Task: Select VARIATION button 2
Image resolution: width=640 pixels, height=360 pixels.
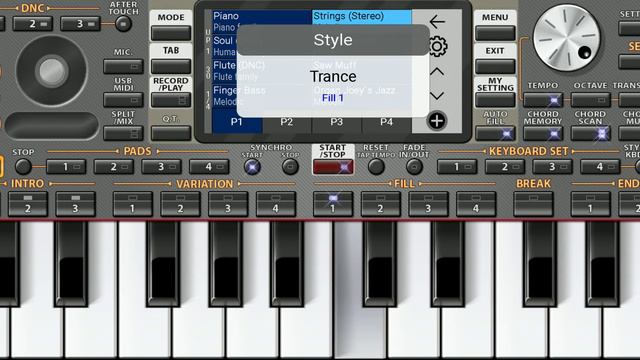Action: click(x=180, y=204)
